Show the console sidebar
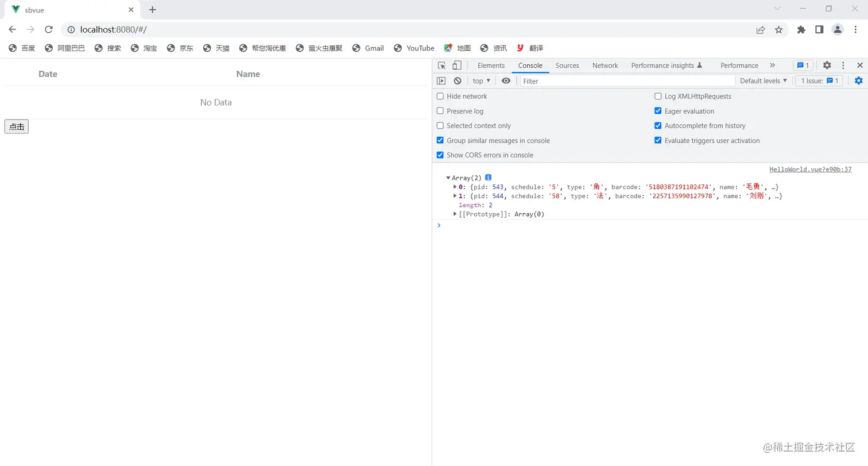868x466 pixels. [x=441, y=81]
